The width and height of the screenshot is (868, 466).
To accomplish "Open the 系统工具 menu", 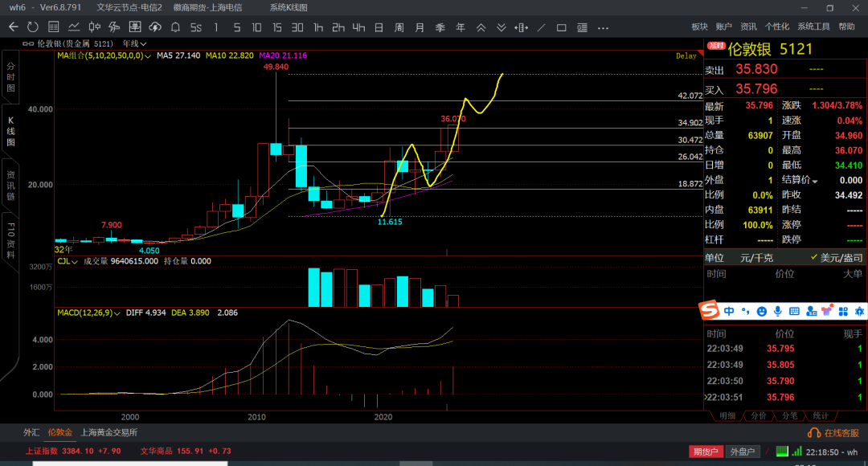I will point(813,27).
